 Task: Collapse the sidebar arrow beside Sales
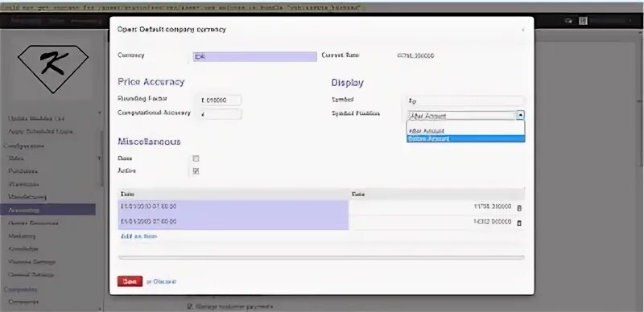pos(99,158)
